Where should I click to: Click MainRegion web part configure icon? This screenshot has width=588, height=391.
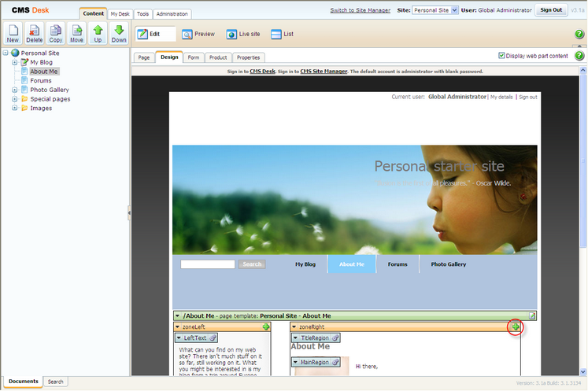pos(335,362)
